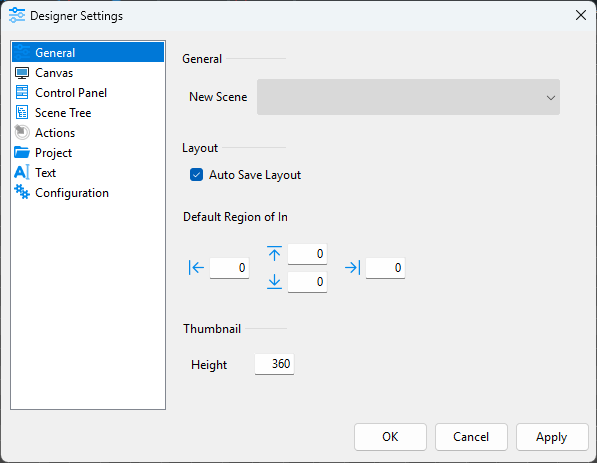Click the Thumbnail Height input field

coord(274,364)
